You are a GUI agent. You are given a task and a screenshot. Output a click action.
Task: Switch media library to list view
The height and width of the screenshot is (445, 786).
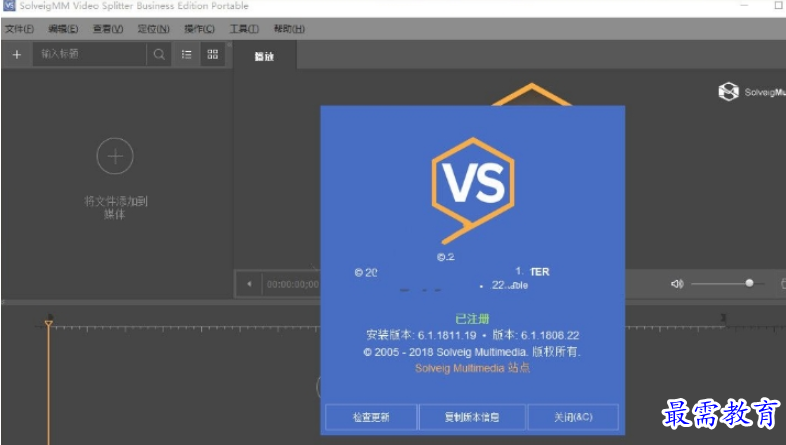click(186, 54)
